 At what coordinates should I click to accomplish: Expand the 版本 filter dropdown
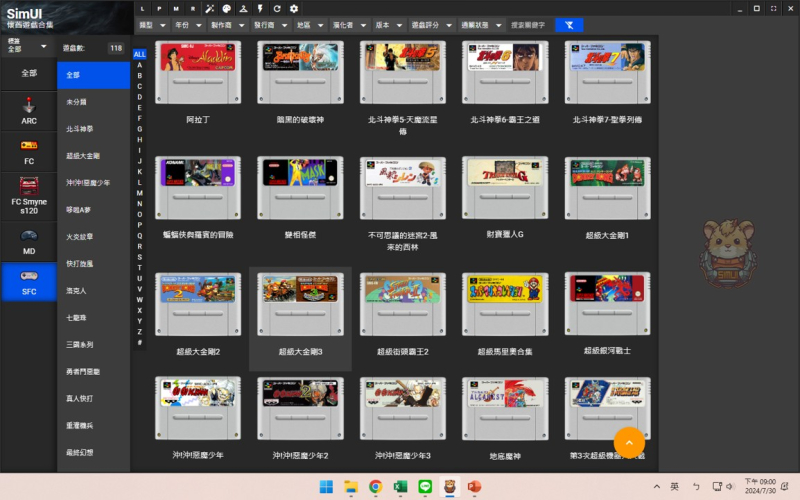pos(389,25)
